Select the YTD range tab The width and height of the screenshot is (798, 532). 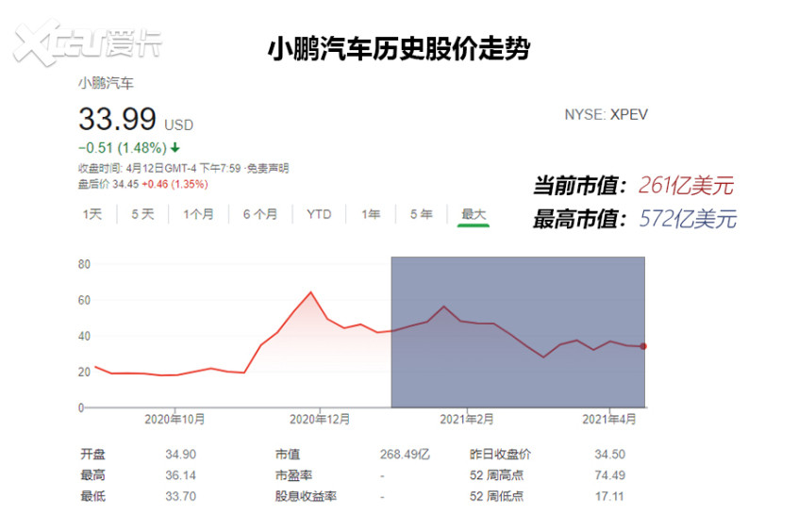click(x=319, y=214)
